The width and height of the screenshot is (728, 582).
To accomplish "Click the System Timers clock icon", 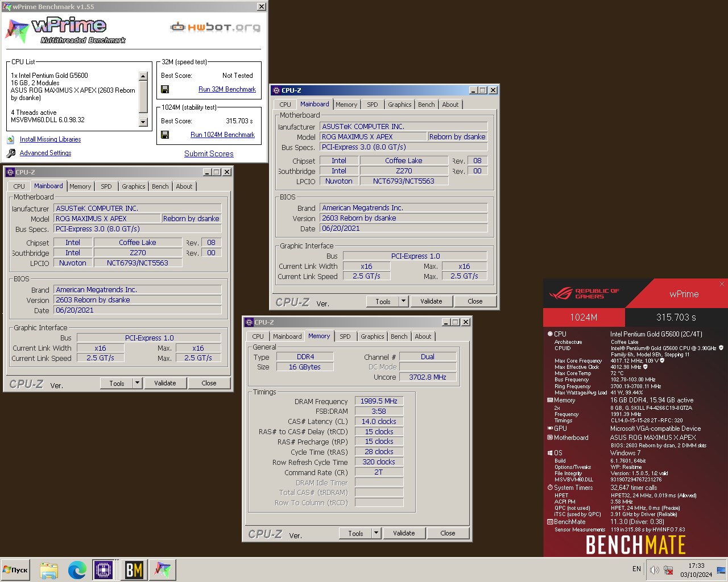I will coord(550,488).
